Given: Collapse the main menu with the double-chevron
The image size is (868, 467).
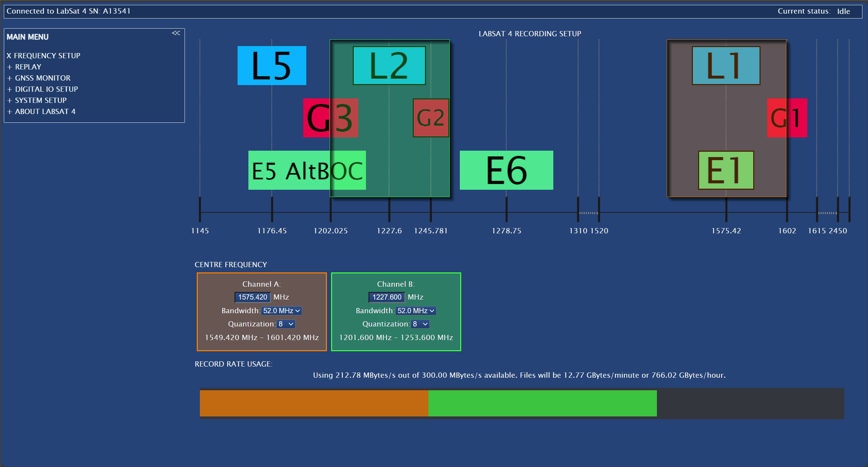Looking at the screenshot, I should coord(176,33).
